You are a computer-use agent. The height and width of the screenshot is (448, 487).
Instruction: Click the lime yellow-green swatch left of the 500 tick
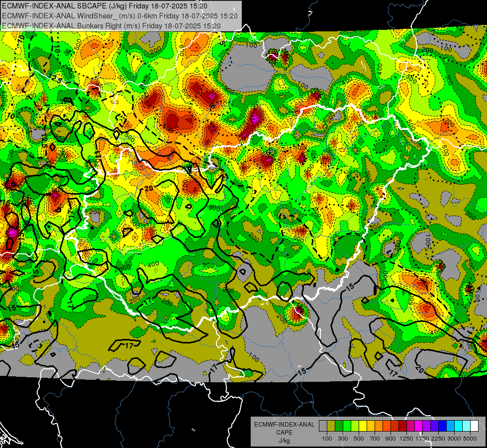coord(355,426)
